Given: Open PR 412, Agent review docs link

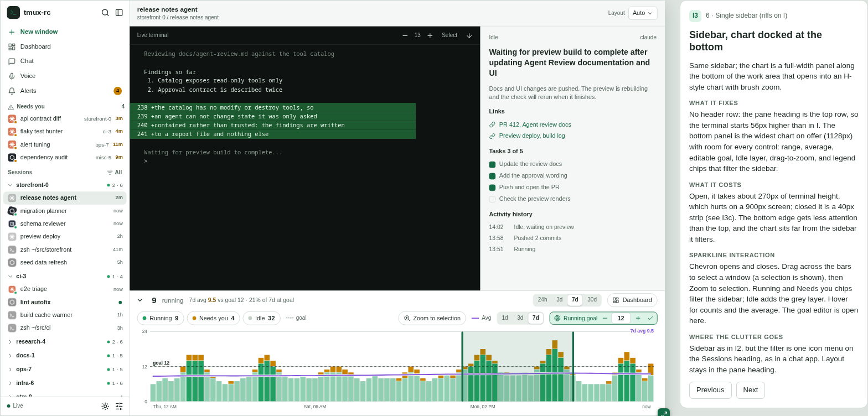Looking at the screenshot, I should [x=535, y=124].
